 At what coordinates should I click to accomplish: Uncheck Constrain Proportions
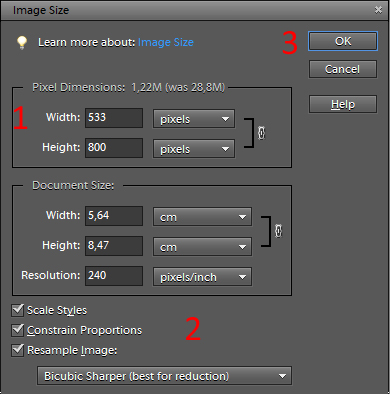[18, 330]
